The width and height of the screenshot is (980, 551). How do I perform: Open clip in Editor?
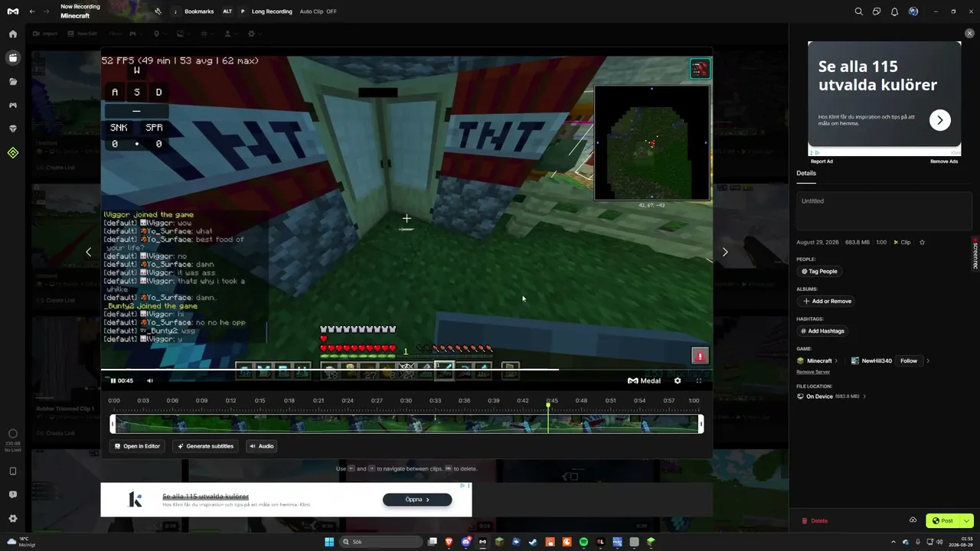coord(137,446)
